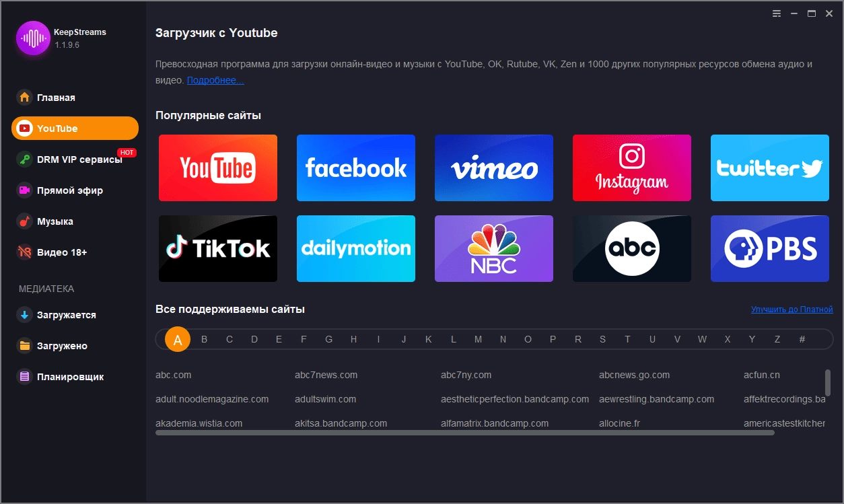
Task: Open the YouTube site tile
Action: click(218, 168)
